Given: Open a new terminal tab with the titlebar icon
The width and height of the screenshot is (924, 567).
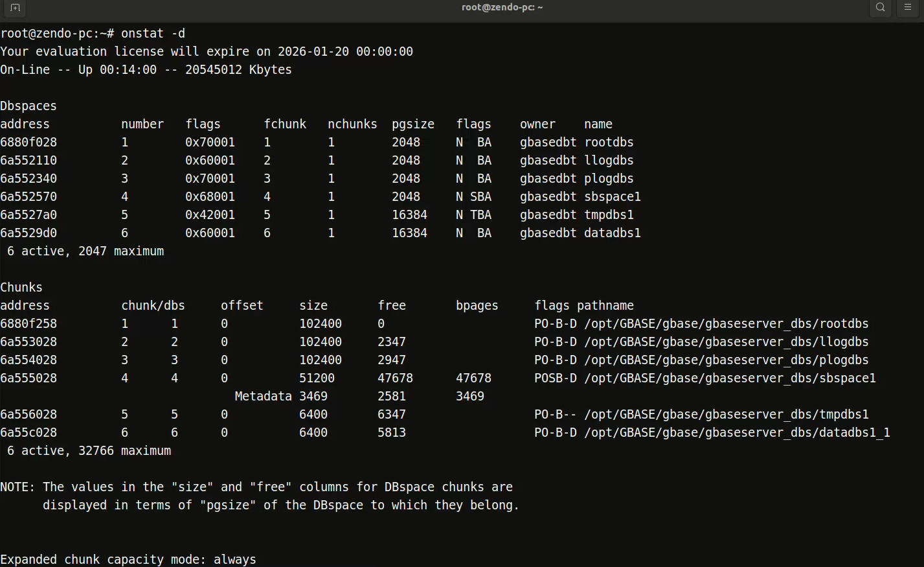Looking at the screenshot, I should click(15, 8).
